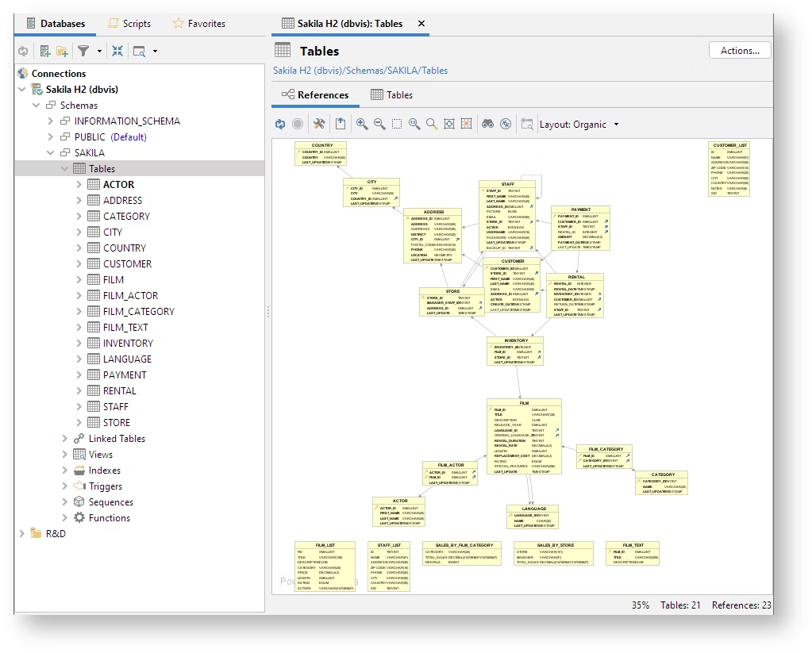Click the fit graph to window icon
Viewport: 812px width, 653px height.
coord(449,124)
